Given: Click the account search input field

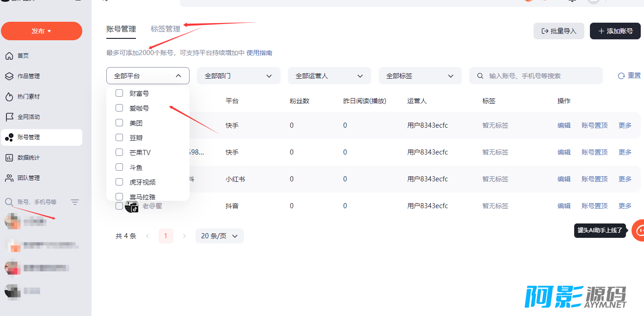Looking at the screenshot, I should click(541, 76).
